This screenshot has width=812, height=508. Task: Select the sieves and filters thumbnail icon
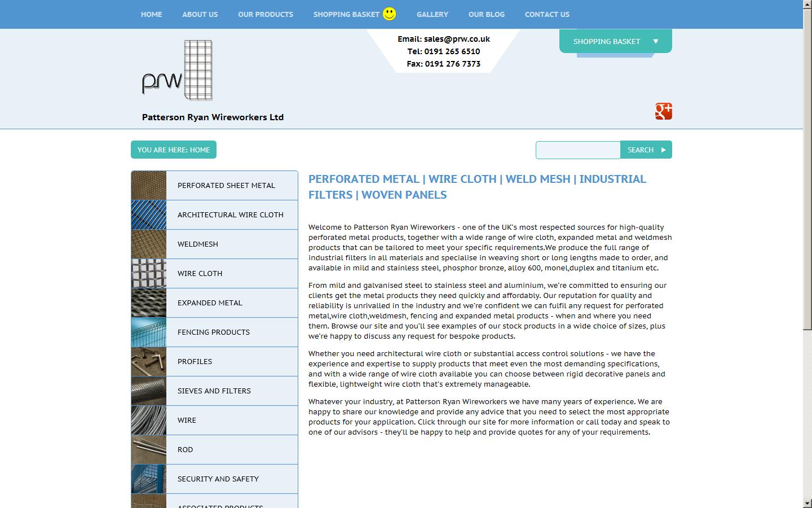[x=148, y=391]
